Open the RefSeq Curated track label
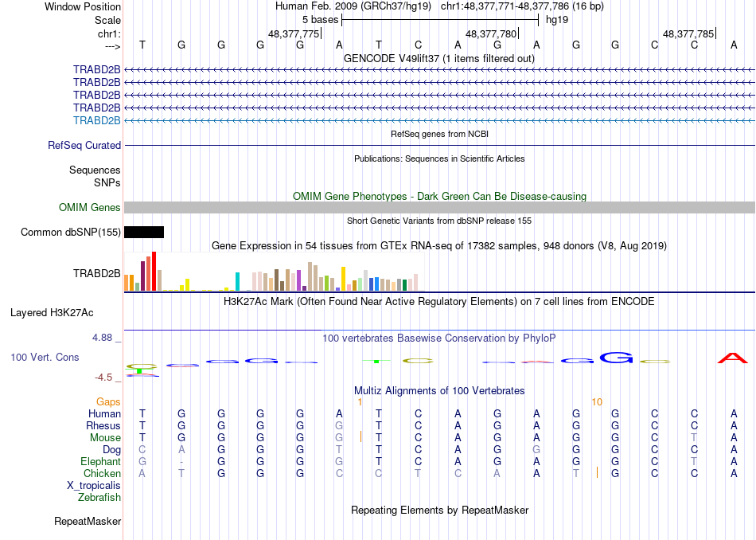Image resolution: width=756 pixels, height=540 pixels. [84, 145]
